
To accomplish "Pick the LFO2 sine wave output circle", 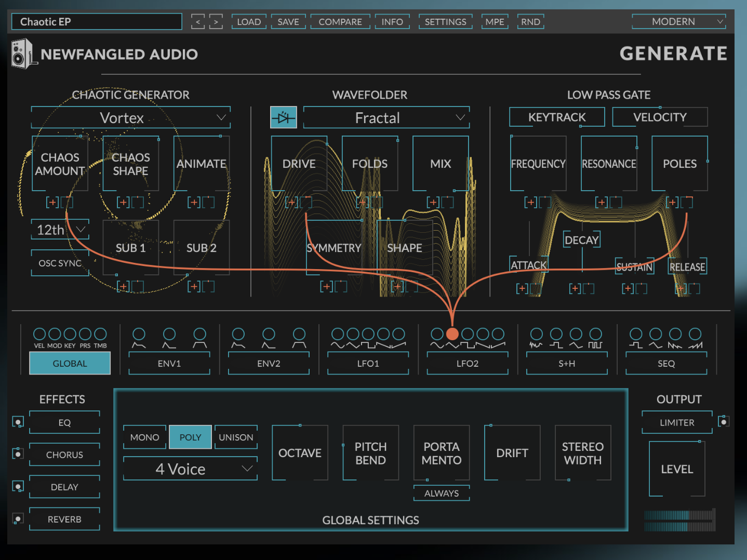I will [437, 334].
